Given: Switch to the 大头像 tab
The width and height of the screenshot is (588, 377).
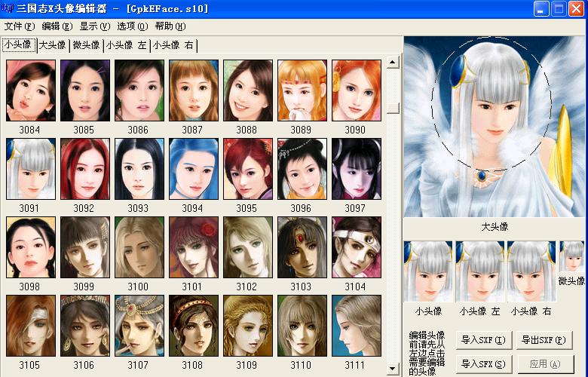Looking at the screenshot, I should point(53,45).
